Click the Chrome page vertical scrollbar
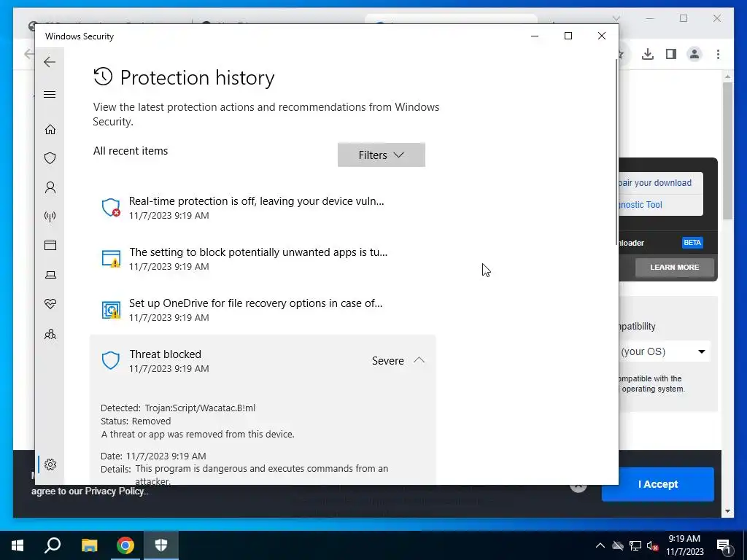 coord(727,150)
